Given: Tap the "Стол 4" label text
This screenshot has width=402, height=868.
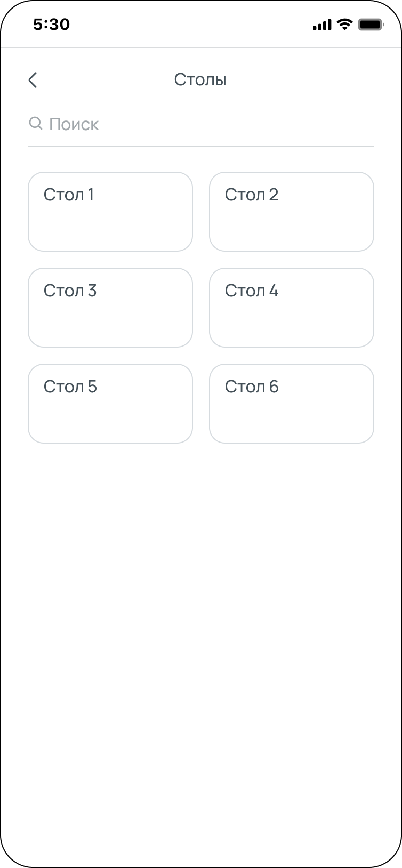Looking at the screenshot, I should [x=252, y=291].
